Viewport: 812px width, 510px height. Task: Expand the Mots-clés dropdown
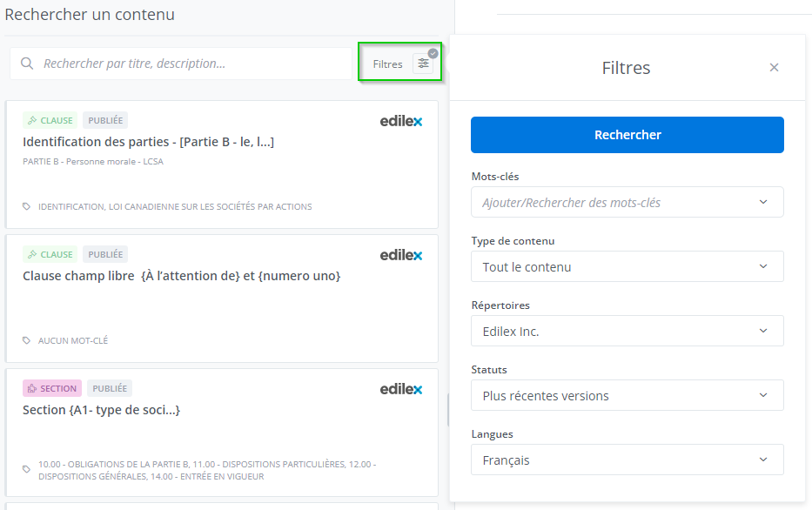click(x=627, y=203)
